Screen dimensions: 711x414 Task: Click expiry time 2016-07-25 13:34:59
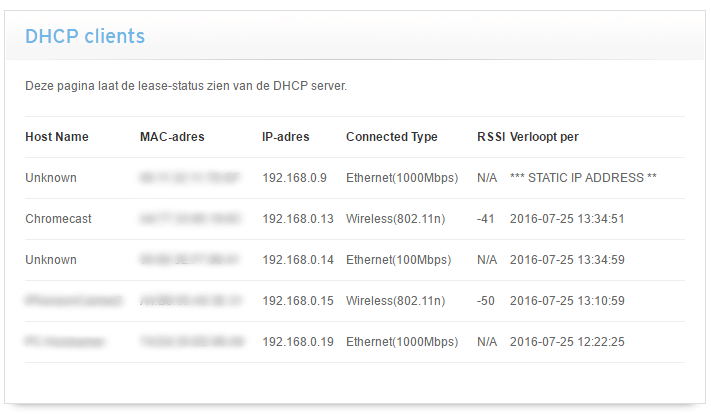(x=567, y=260)
